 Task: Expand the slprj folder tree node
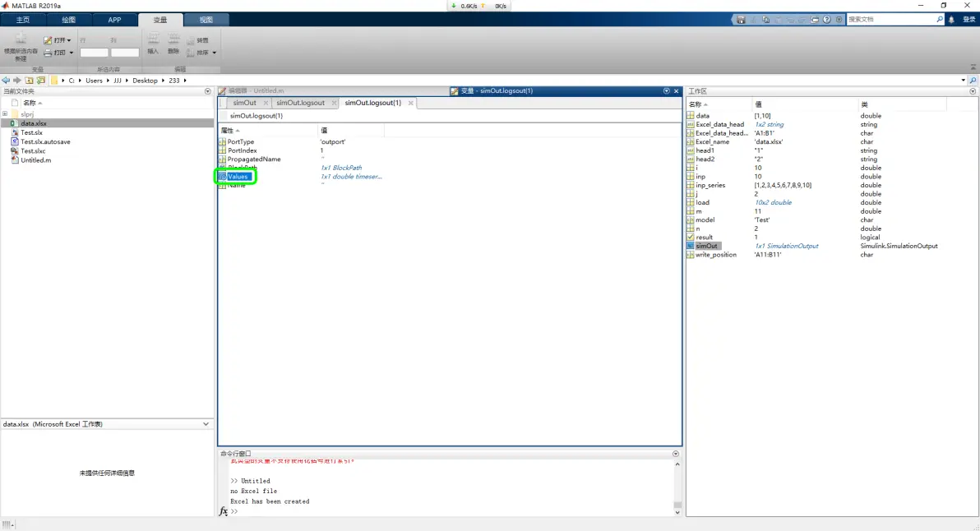5,113
